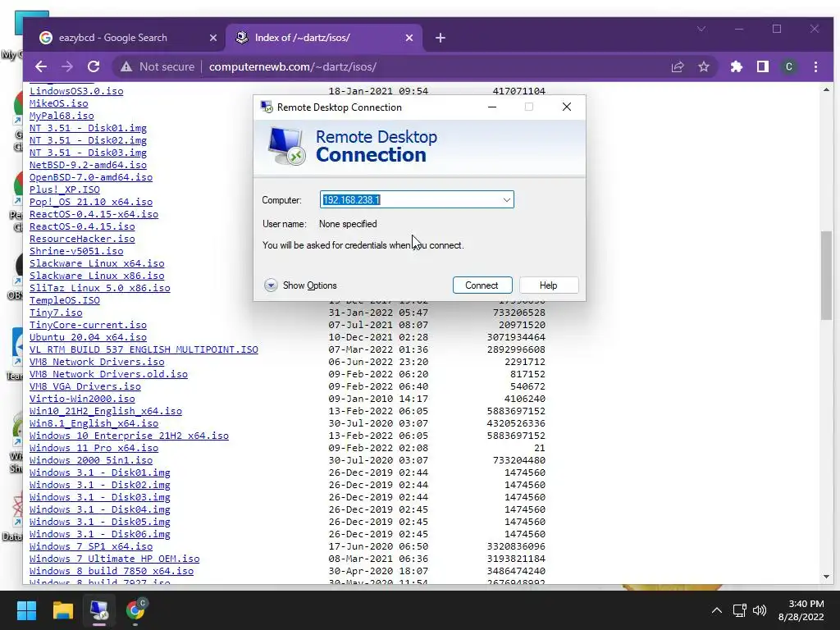The image size is (840, 630).
Task: Click the address bar URL computernewb.com
Action: pos(293,66)
